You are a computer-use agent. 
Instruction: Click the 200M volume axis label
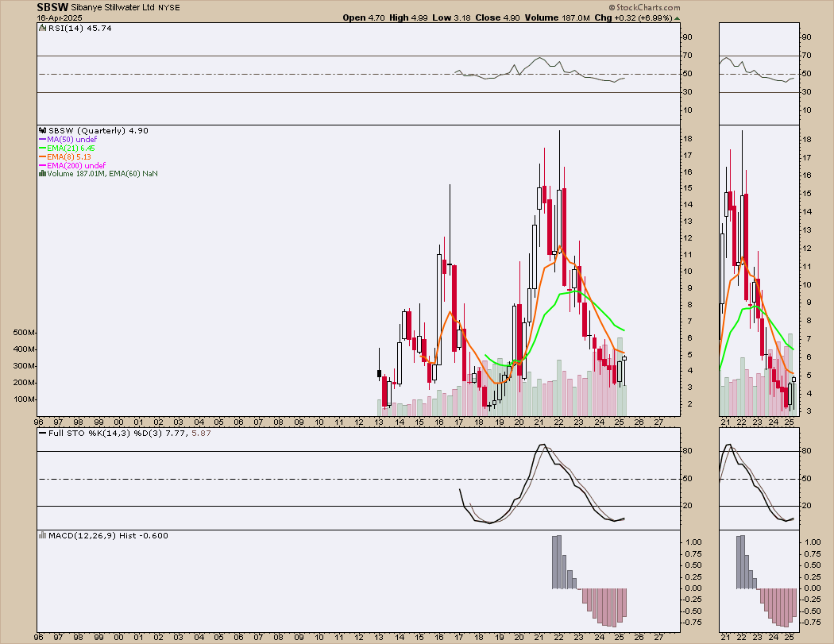coord(24,383)
